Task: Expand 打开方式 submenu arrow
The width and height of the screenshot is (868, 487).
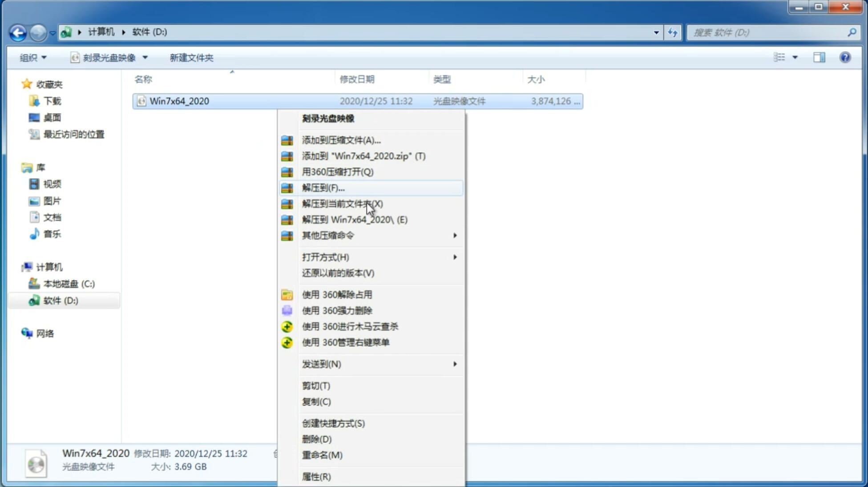Action: pos(454,256)
